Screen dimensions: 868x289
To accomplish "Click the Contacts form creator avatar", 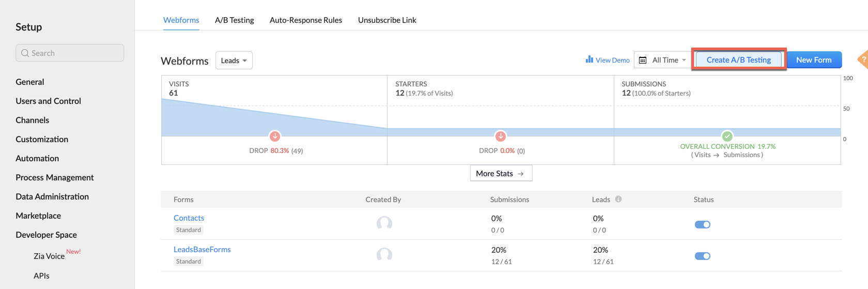I will [384, 223].
